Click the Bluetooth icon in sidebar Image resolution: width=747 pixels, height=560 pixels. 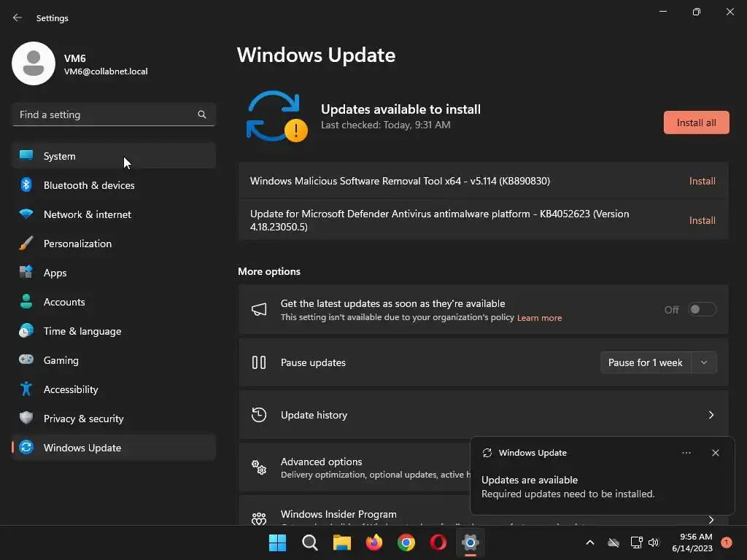click(26, 184)
